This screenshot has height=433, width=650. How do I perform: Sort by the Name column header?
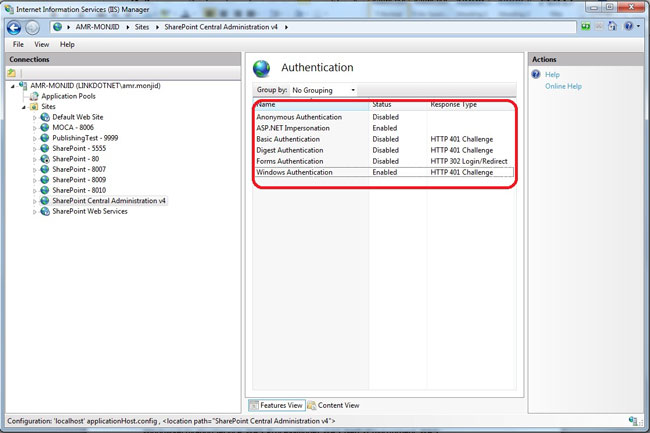click(311, 104)
